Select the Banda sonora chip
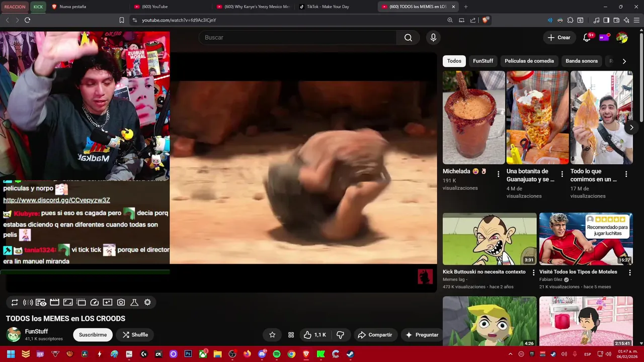 pyautogui.click(x=582, y=61)
